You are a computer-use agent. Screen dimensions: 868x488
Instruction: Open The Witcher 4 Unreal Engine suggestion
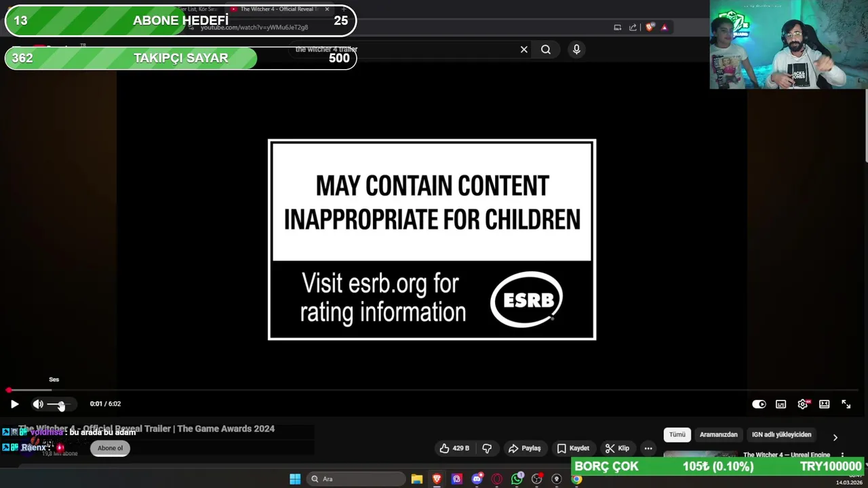pos(786,455)
